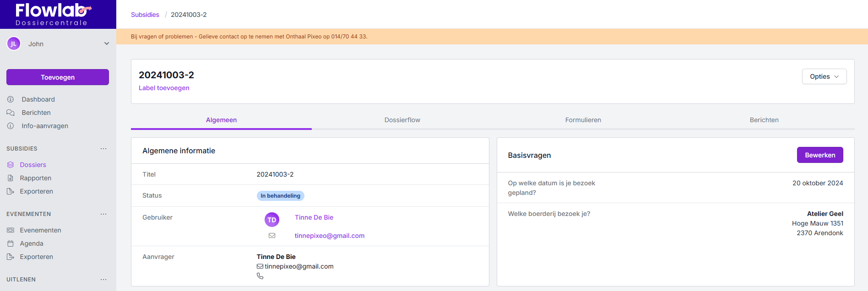Click the envelope icon under Gebruiker
This screenshot has width=868, height=291.
coord(272,236)
